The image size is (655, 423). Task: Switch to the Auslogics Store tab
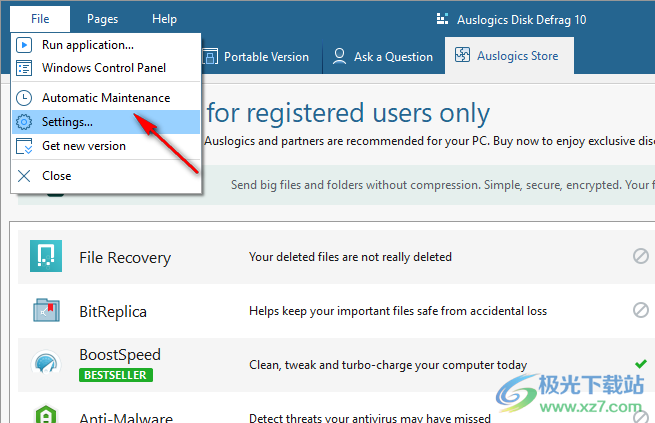(509, 56)
